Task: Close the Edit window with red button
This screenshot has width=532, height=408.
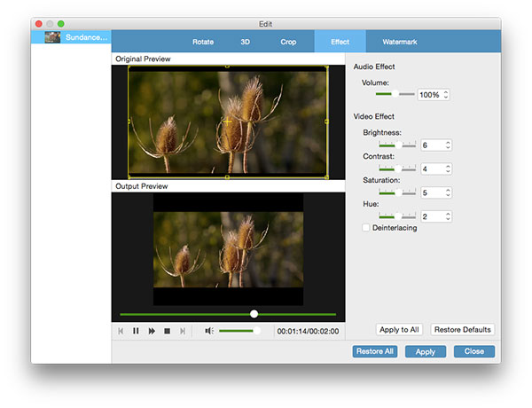Action: (39, 24)
